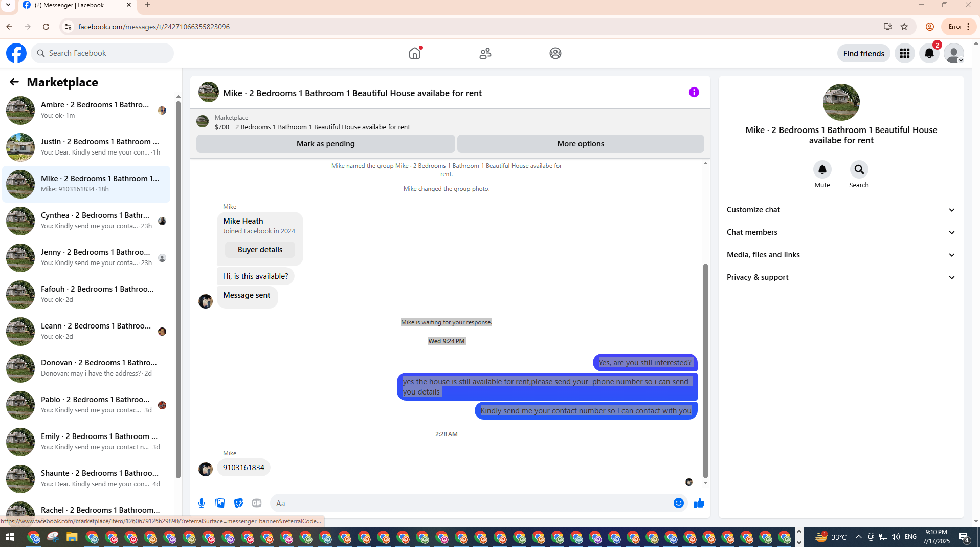
Task: Choose a sticker icon
Action: [238, 503]
